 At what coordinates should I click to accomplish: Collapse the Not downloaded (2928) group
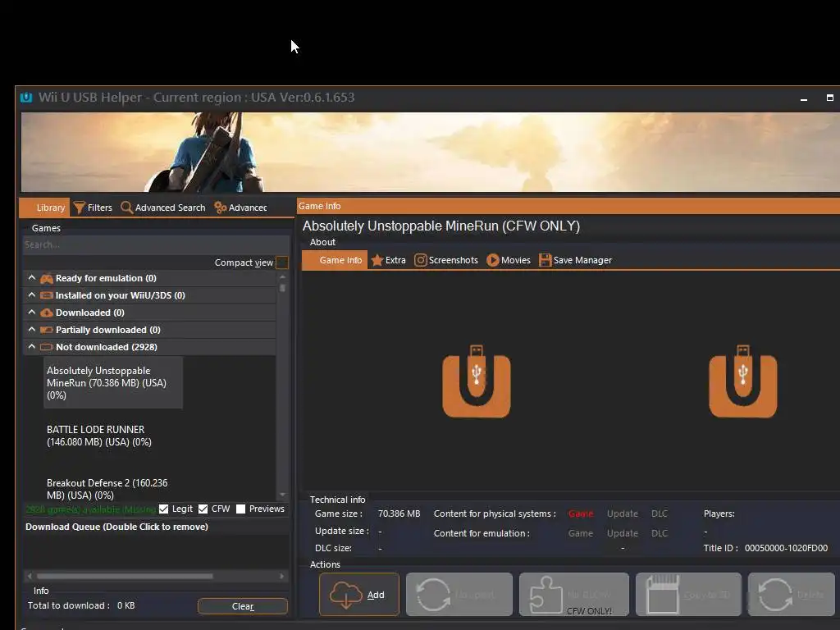32,347
